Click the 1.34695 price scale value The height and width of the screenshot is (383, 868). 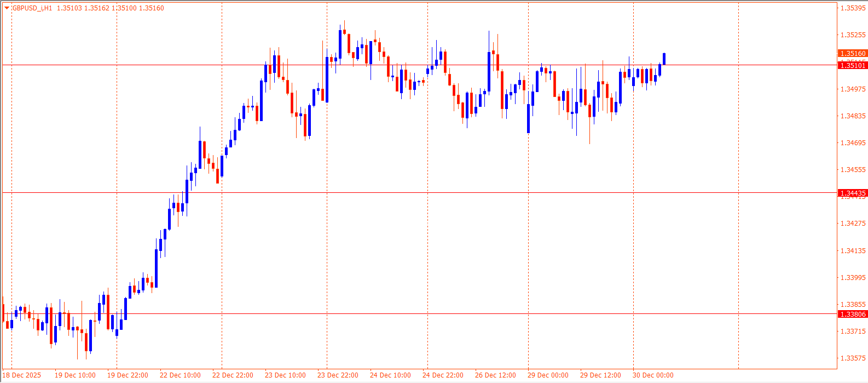[853, 142]
